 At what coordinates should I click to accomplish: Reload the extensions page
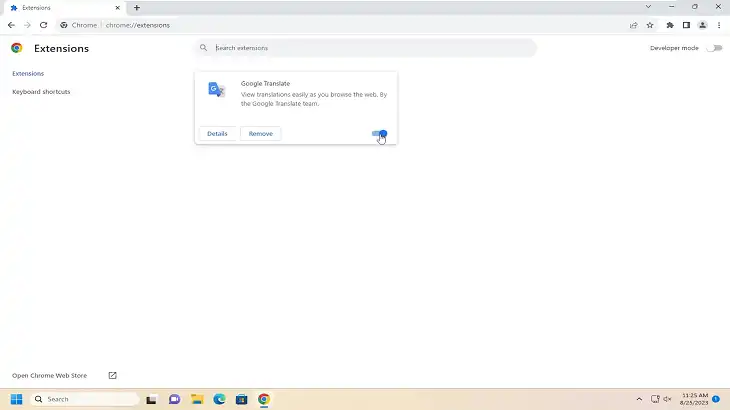[43, 25]
